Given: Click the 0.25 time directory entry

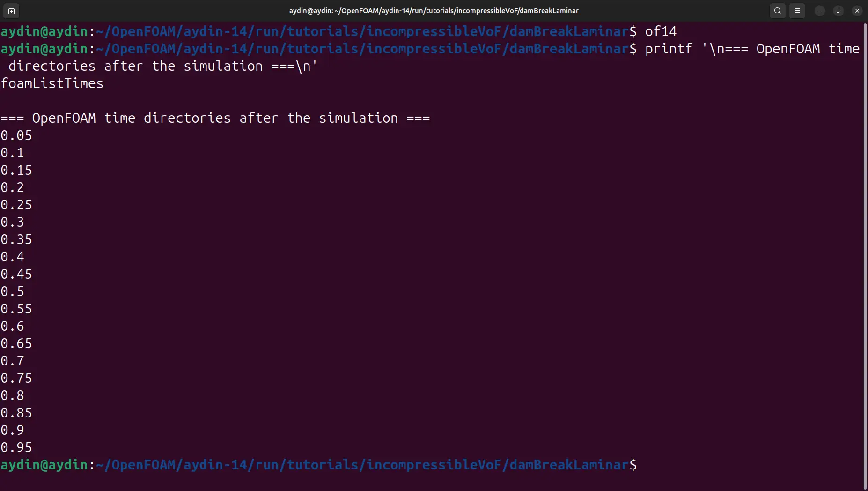Looking at the screenshot, I should (16, 205).
